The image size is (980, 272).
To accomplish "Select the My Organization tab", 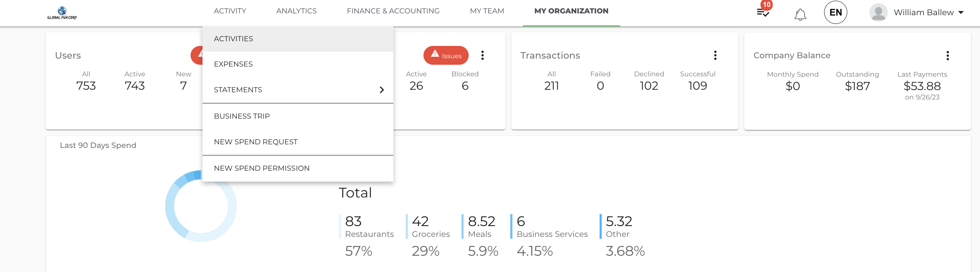I will pos(571,11).
